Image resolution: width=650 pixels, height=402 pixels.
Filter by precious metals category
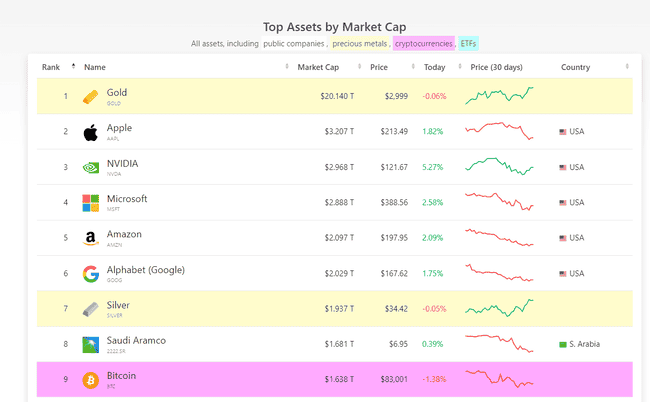click(360, 44)
